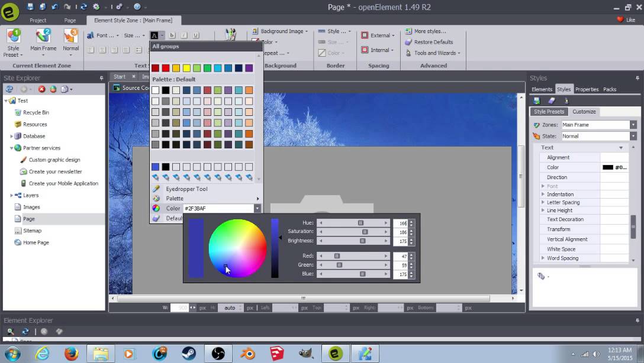Click the globe icon in Site Explorer toolbar
Viewport: 644px width, 363px height.
(53, 89)
